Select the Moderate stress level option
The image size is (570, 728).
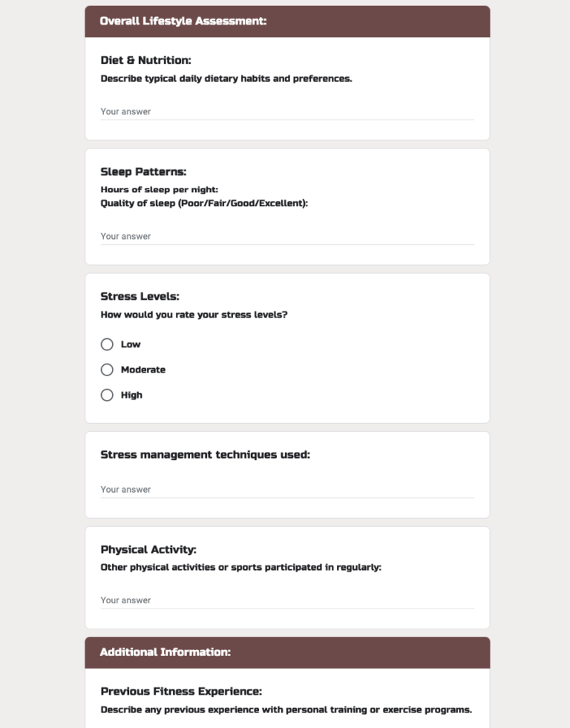[106, 370]
